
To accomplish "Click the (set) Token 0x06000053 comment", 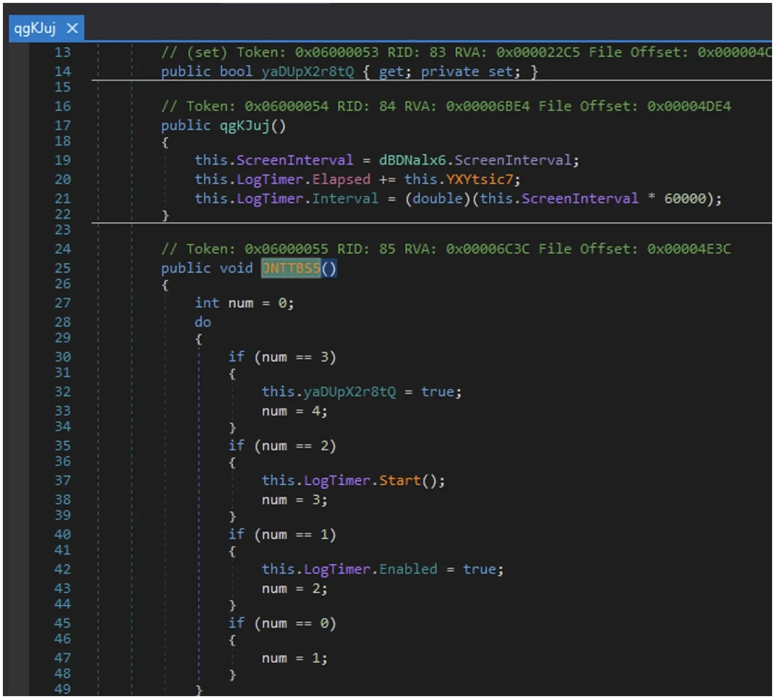I will (x=467, y=53).
